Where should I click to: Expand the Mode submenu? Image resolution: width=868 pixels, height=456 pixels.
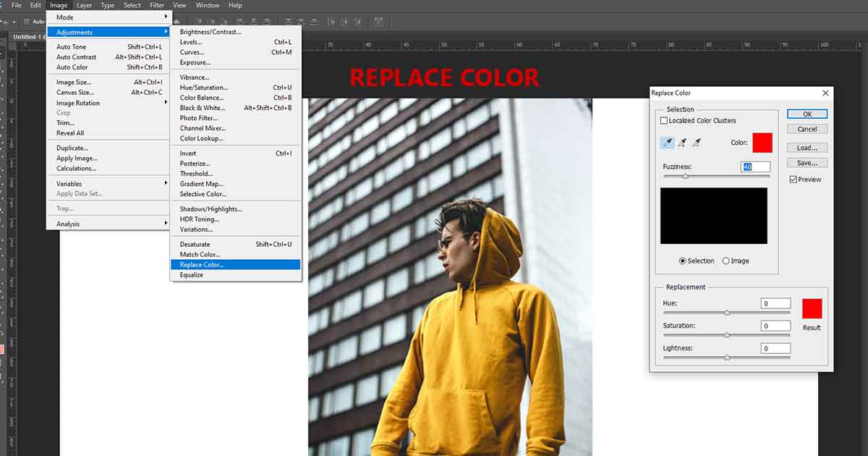click(x=109, y=17)
